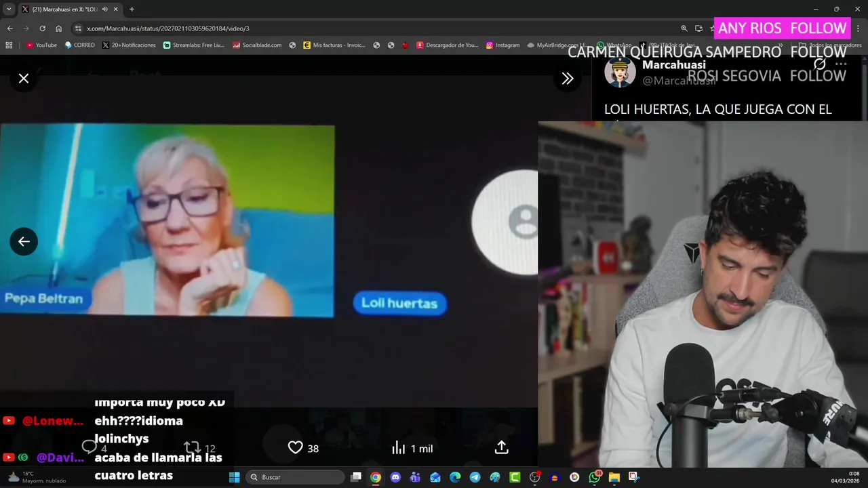Viewport: 868px width, 488px height.
Task: Go to the browser home page
Action: (x=58, y=28)
